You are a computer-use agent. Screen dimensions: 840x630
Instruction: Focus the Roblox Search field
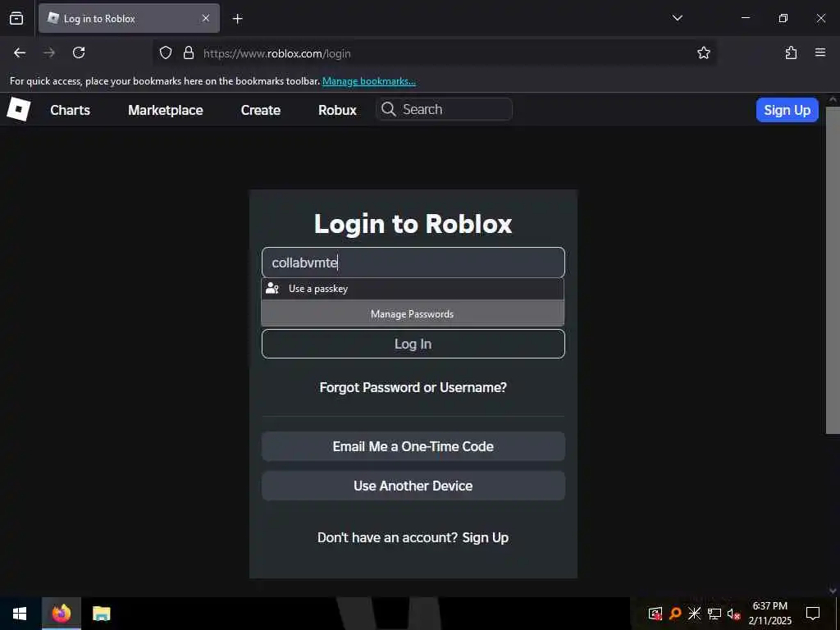pyautogui.click(x=445, y=109)
